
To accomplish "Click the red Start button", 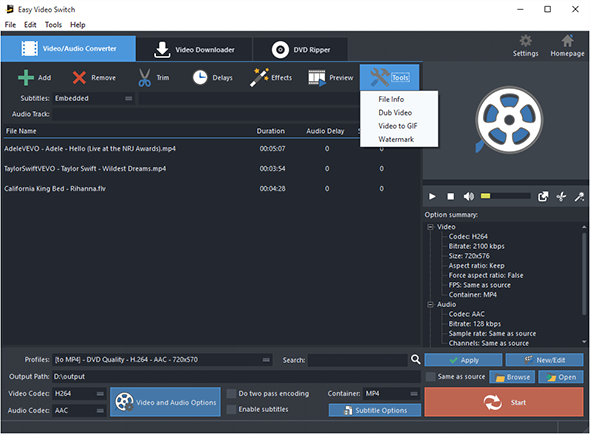I will tap(504, 402).
